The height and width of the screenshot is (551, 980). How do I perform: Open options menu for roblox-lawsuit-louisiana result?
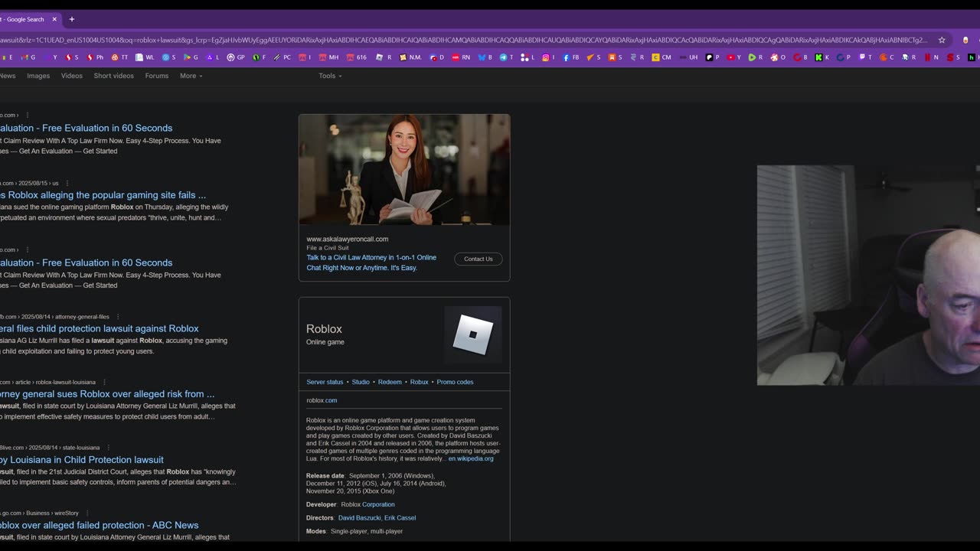pyautogui.click(x=104, y=382)
